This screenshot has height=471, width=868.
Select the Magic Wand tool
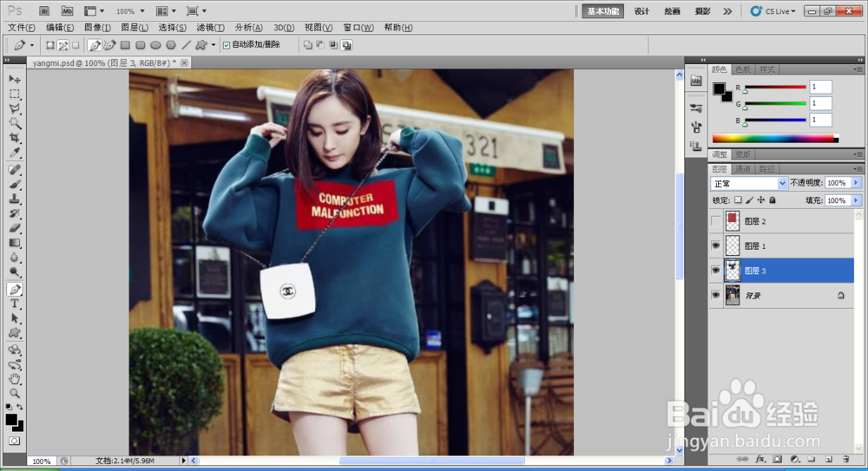(15, 123)
